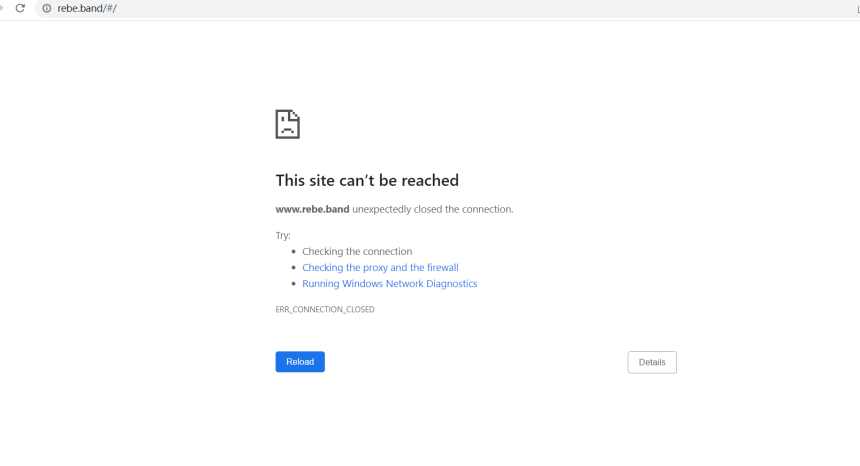Click the bullet before 'Checking the connection'
The height and width of the screenshot is (466, 860).
[x=293, y=252]
